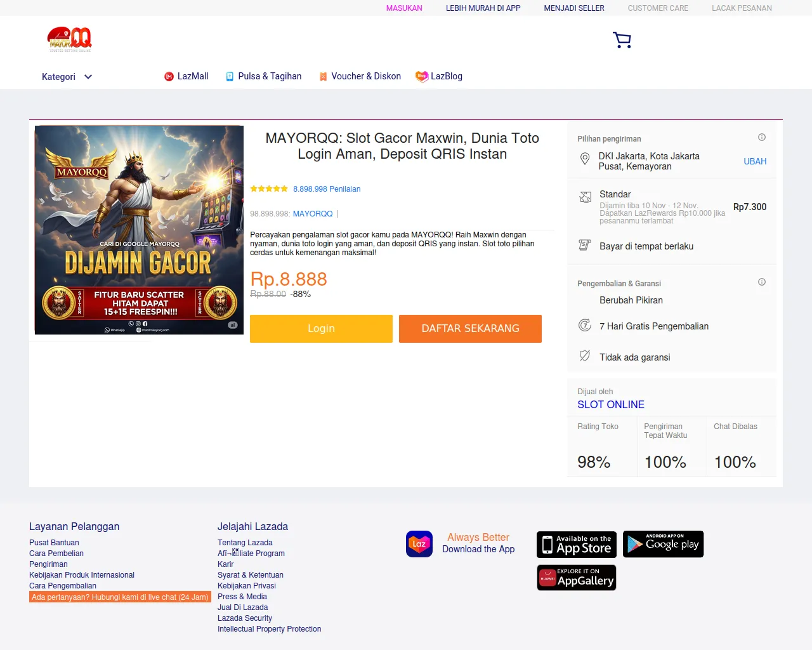The height and width of the screenshot is (650, 812).
Task: Open Pengiriman footer link
Action: 48,564
